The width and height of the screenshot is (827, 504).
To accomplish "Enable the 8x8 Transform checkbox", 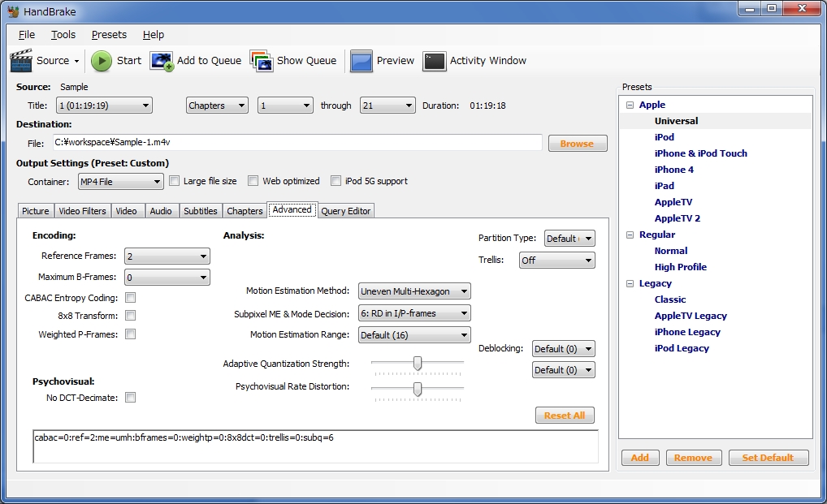I will (130, 316).
